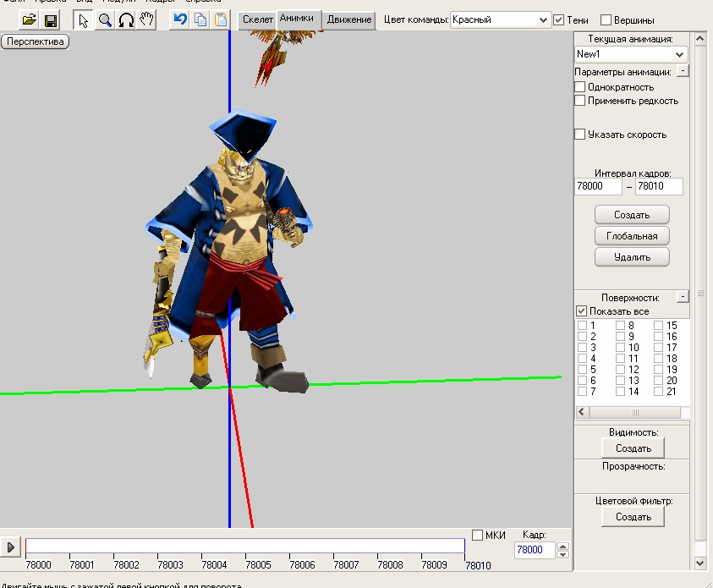Toggle the Тени checkbox
Image resolution: width=713 pixels, height=588 pixels.
coord(559,19)
